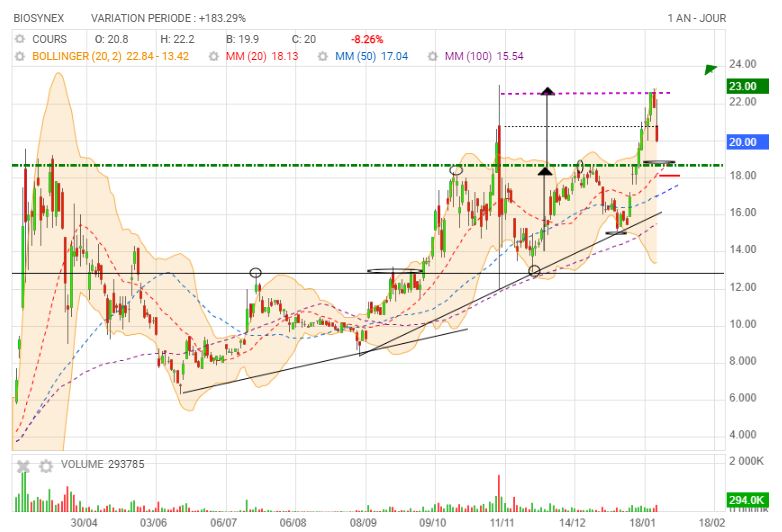Viewport: 782px width, 532px height.
Task: Click the blue 20.00 current price tag
Action: [x=747, y=142]
